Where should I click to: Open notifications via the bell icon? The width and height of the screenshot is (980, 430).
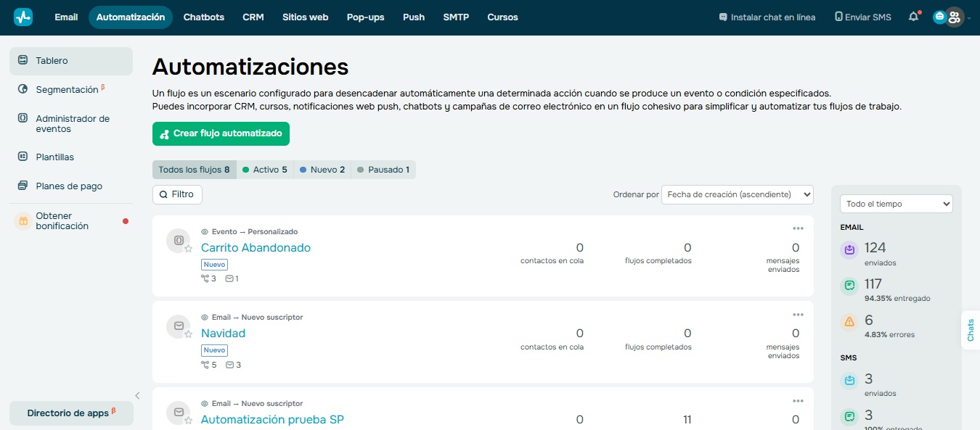click(913, 16)
